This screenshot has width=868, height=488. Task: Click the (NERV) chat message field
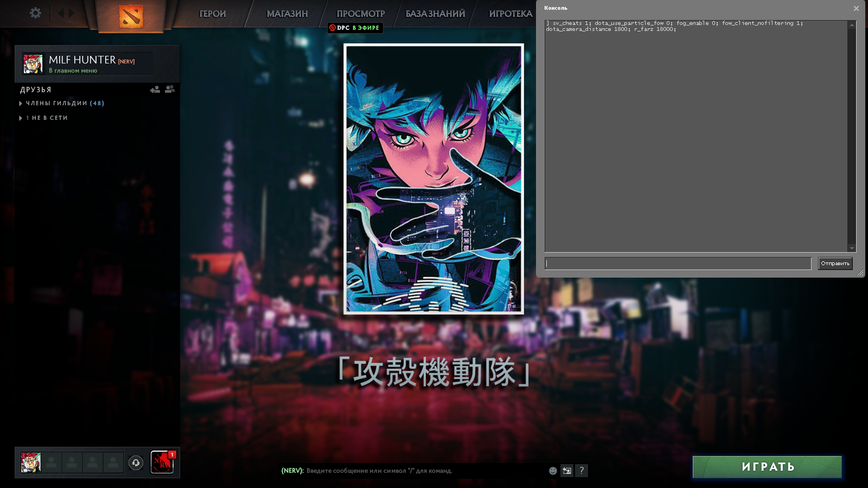click(411, 471)
